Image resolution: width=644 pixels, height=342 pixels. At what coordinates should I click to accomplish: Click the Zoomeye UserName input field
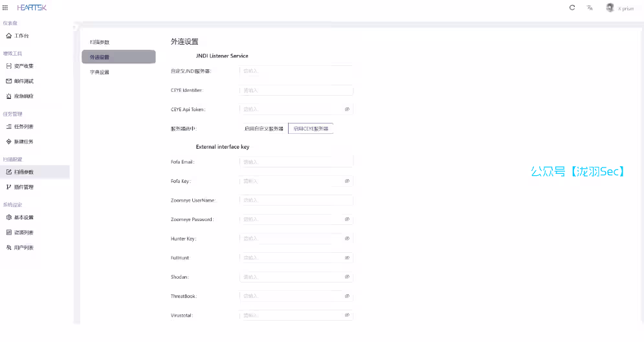point(296,200)
